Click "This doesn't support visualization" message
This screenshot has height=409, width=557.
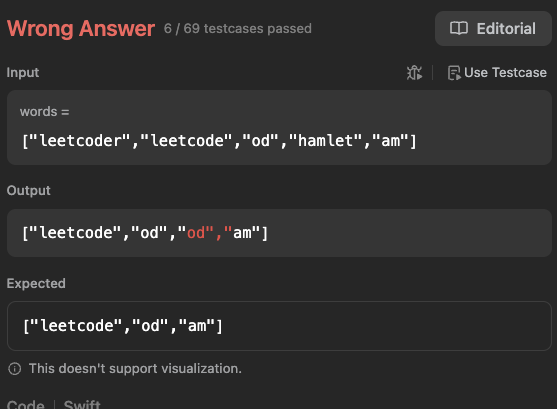(135, 369)
